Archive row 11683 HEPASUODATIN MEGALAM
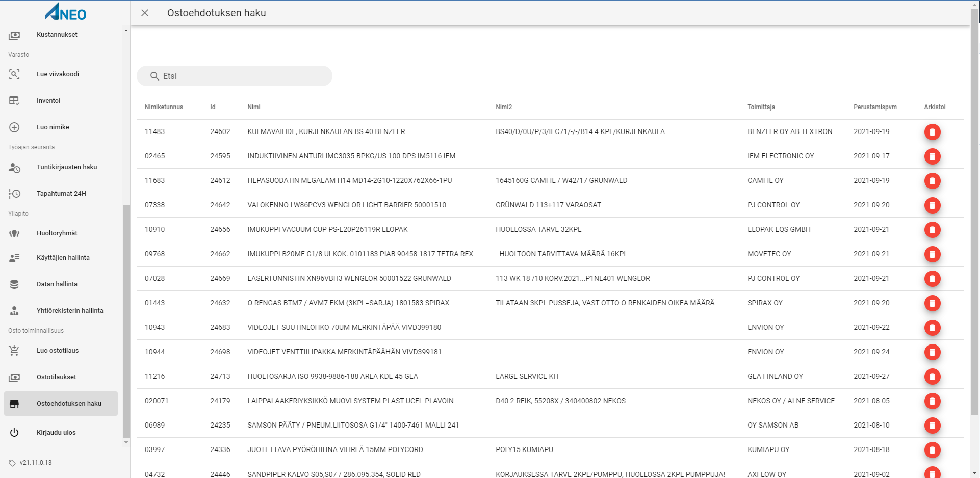Viewport: 980px width, 478px height. [x=932, y=181]
